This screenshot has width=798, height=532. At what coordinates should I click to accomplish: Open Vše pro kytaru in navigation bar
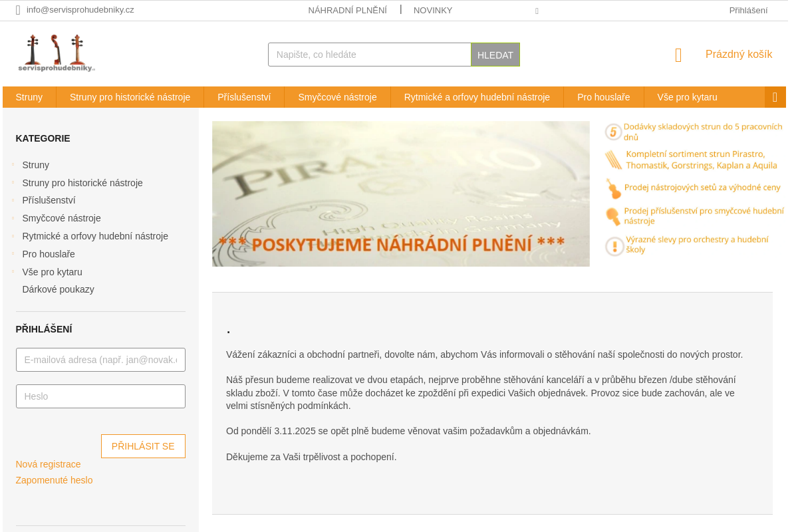pyautogui.click(x=687, y=97)
